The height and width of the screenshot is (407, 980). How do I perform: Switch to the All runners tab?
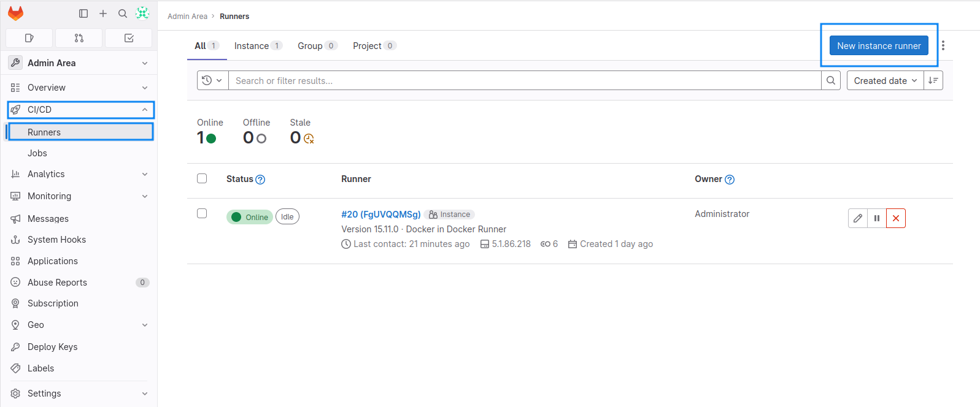point(207,46)
